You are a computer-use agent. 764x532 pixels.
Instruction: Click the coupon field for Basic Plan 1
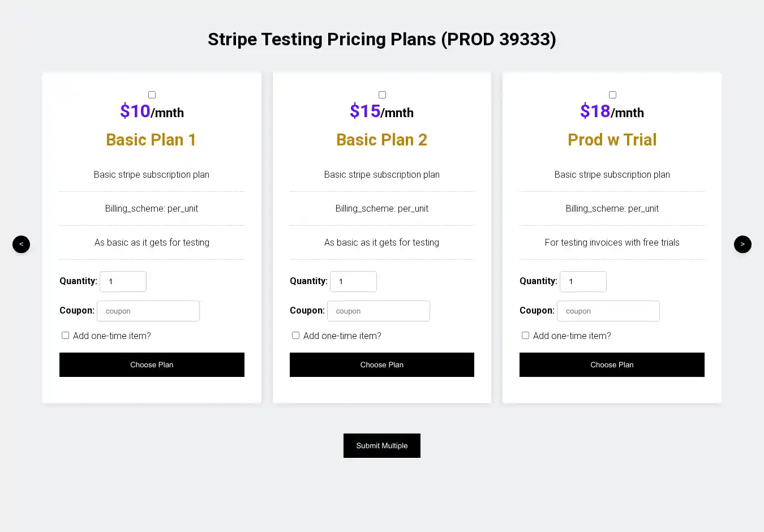coord(148,311)
